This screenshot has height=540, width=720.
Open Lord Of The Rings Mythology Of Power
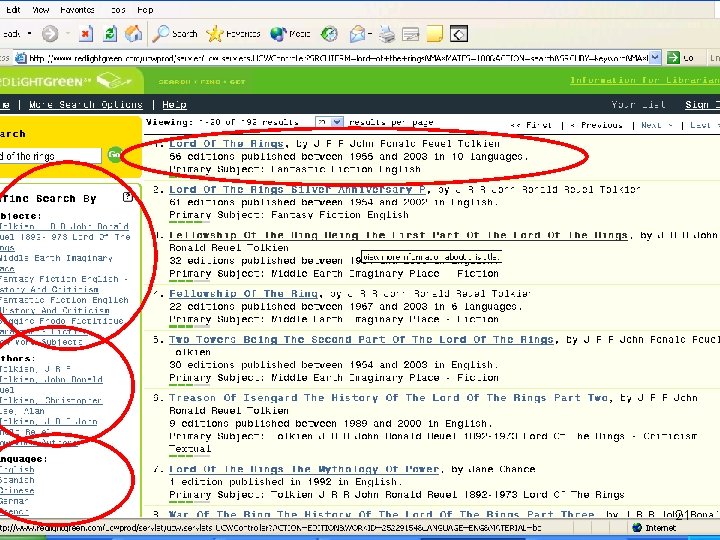(304, 469)
